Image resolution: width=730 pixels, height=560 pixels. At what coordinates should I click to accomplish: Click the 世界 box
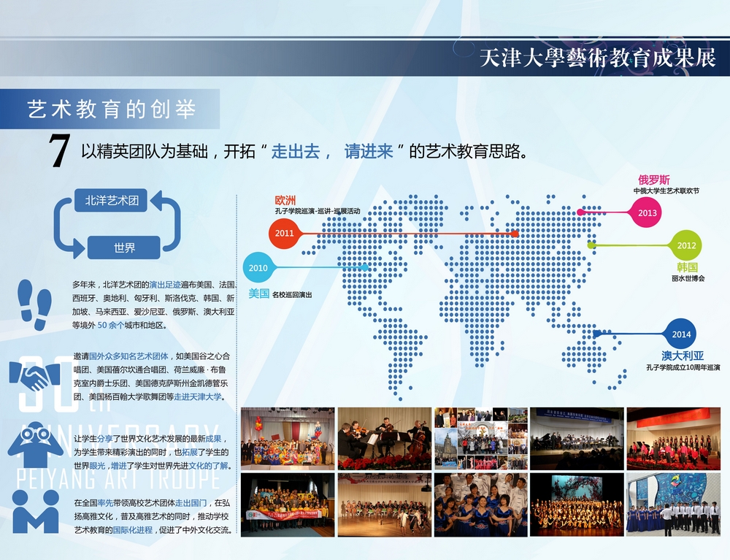tap(124, 248)
